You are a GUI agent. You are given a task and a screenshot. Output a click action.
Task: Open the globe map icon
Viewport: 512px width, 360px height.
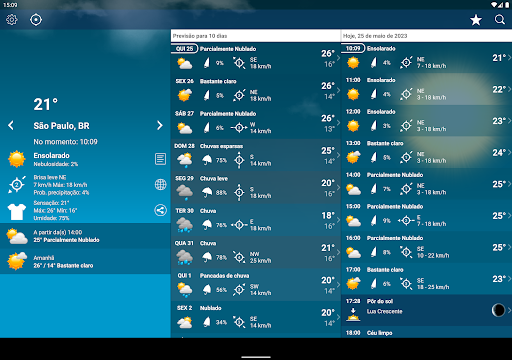point(160,184)
